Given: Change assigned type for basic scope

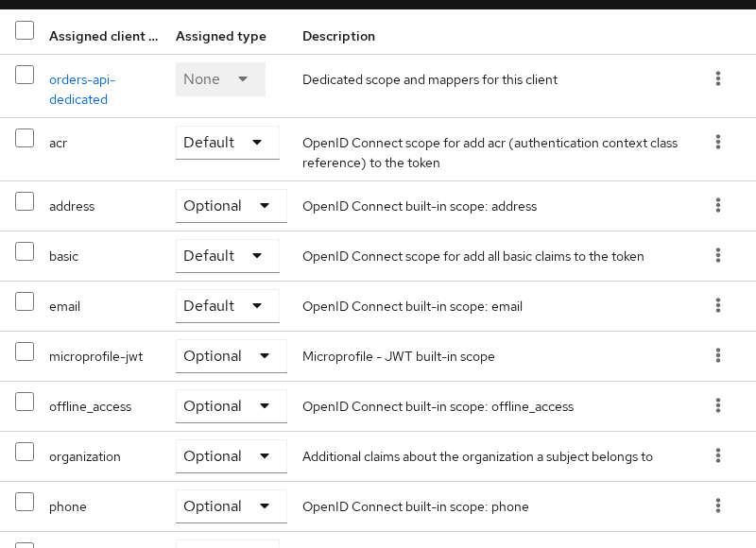Looking at the screenshot, I should pos(228,256).
